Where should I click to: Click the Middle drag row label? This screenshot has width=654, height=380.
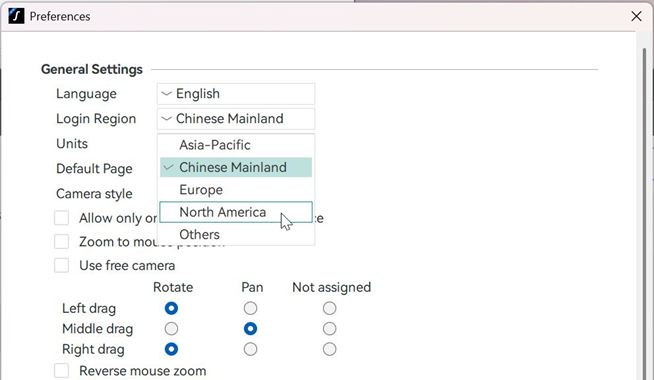pyautogui.click(x=98, y=329)
